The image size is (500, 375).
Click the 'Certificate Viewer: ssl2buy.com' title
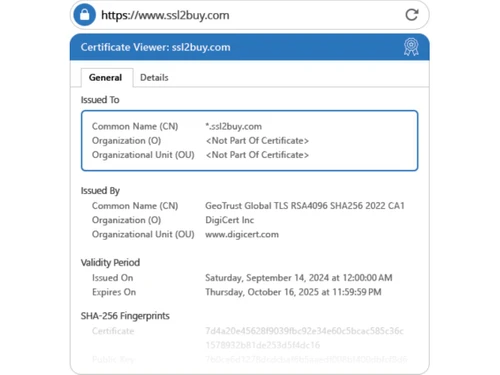point(156,47)
